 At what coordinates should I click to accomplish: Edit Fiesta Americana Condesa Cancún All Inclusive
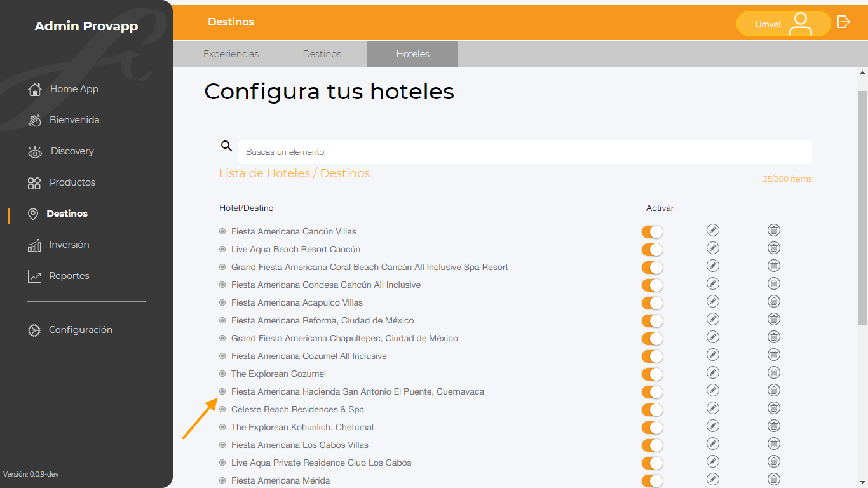pos(713,283)
